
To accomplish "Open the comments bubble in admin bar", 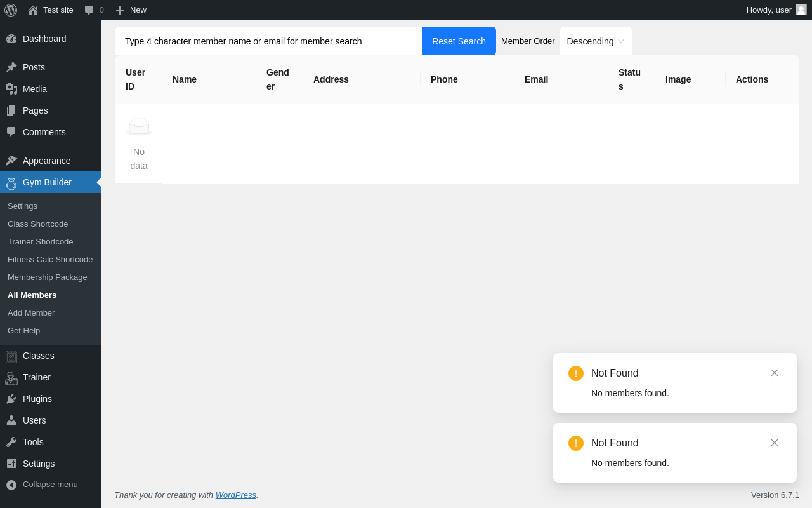I will 89,10.
